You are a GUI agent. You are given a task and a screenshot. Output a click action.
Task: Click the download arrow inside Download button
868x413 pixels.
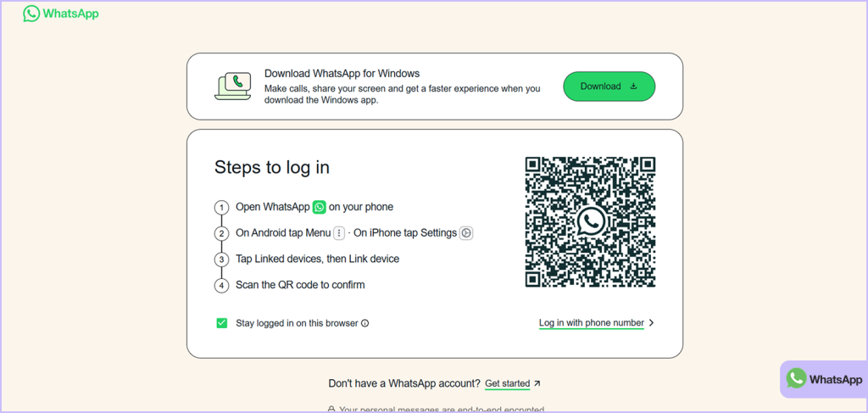[x=633, y=87]
